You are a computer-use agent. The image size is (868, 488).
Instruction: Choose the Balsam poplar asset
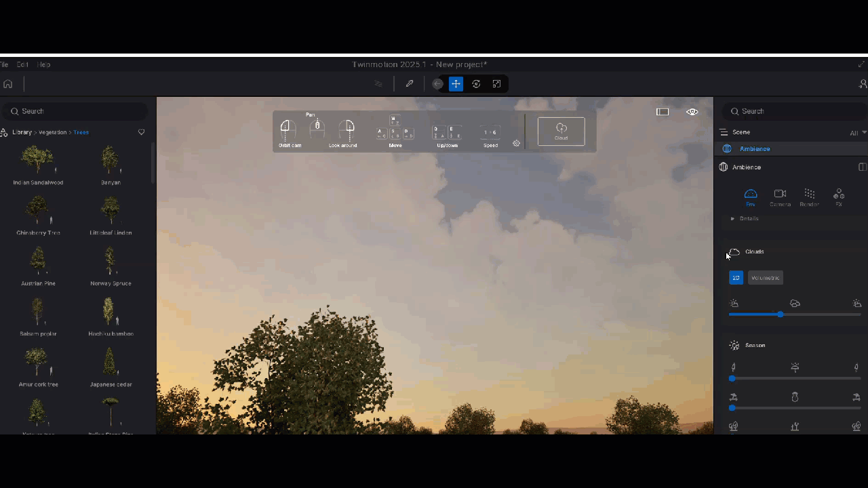[38, 312]
